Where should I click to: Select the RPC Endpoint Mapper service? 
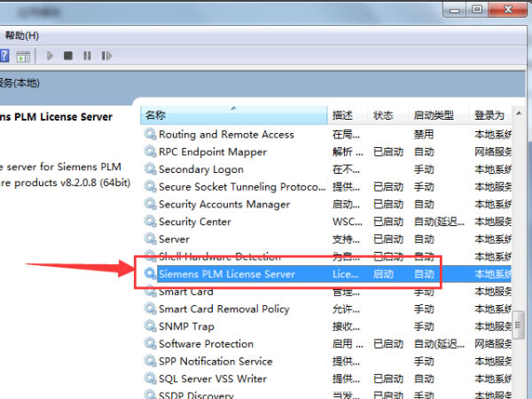tap(326, 152)
